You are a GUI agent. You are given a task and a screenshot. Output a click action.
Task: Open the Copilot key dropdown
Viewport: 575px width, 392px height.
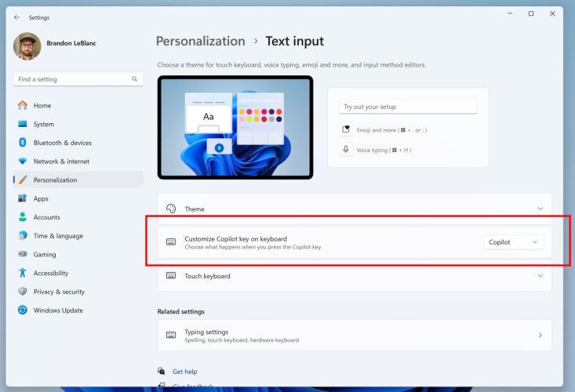[513, 242]
